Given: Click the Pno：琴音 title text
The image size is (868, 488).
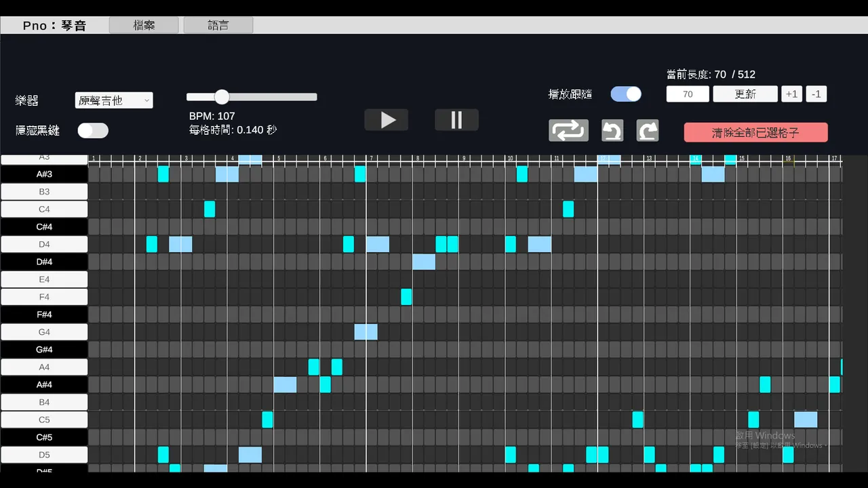Looking at the screenshot, I should pyautogui.click(x=54, y=25).
